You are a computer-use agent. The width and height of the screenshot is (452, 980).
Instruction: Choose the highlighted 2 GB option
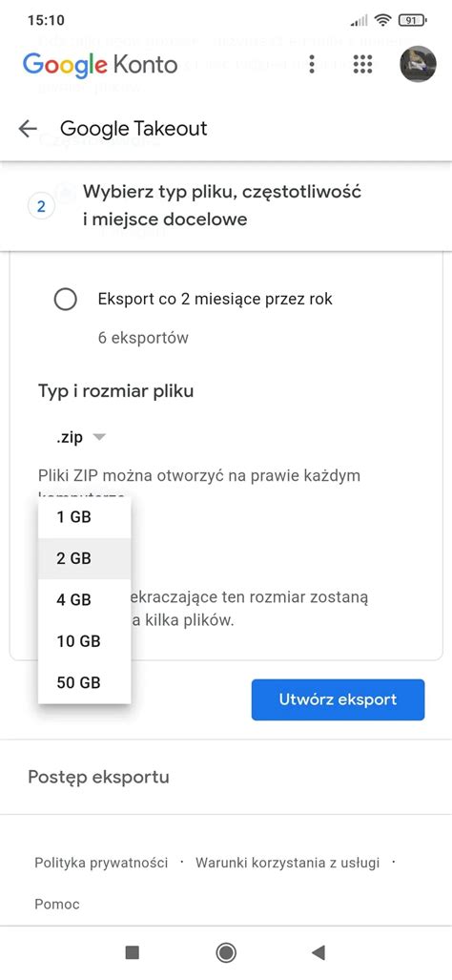point(84,559)
